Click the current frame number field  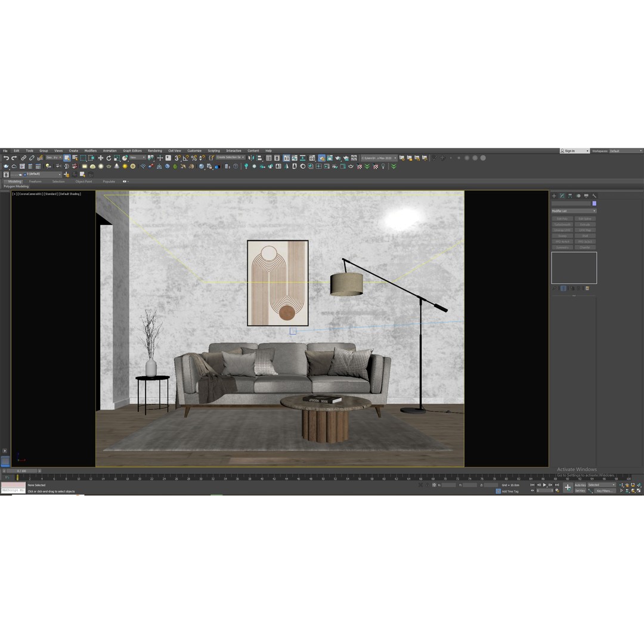pos(544,490)
